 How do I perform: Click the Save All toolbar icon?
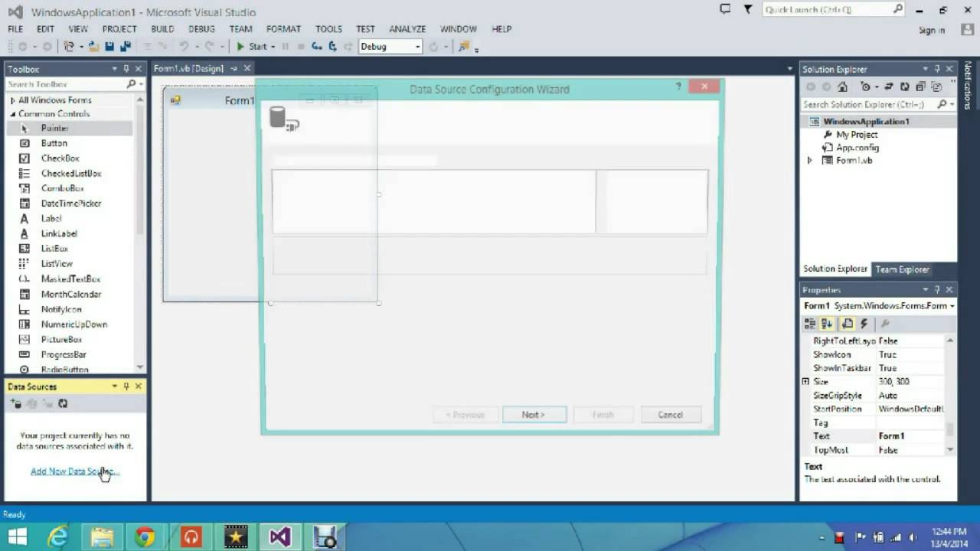pyautogui.click(x=125, y=47)
